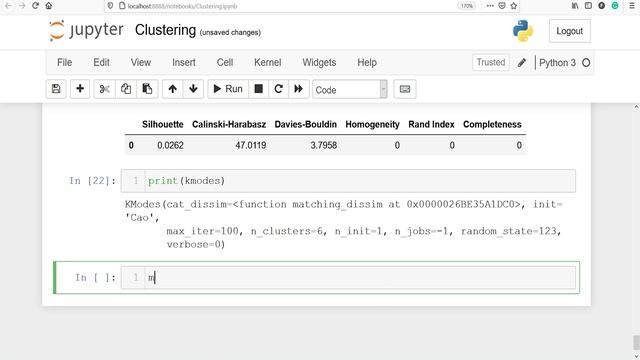Image resolution: width=640 pixels, height=360 pixels.
Task: Open browser library icon
Action: click(575, 6)
